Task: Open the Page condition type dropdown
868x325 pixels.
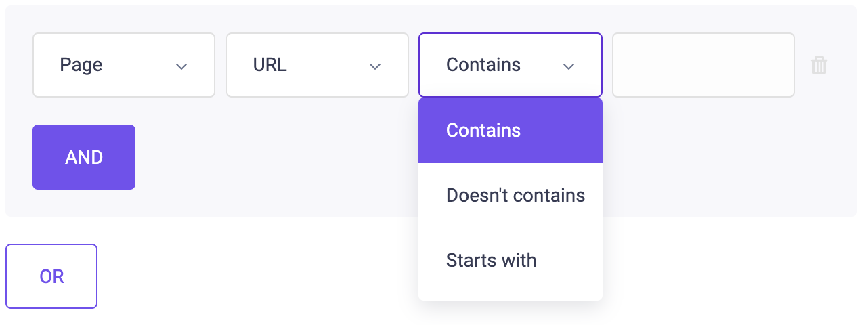Action: click(124, 65)
